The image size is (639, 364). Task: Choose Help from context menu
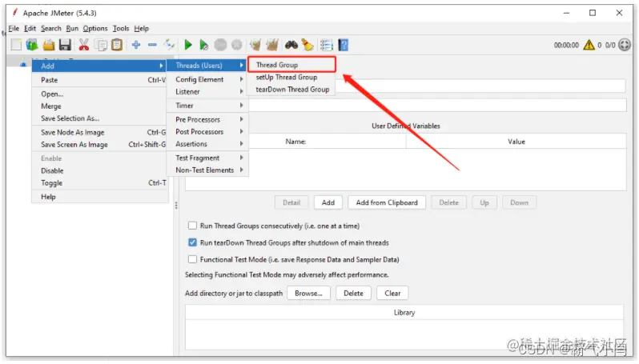[99, 197]
